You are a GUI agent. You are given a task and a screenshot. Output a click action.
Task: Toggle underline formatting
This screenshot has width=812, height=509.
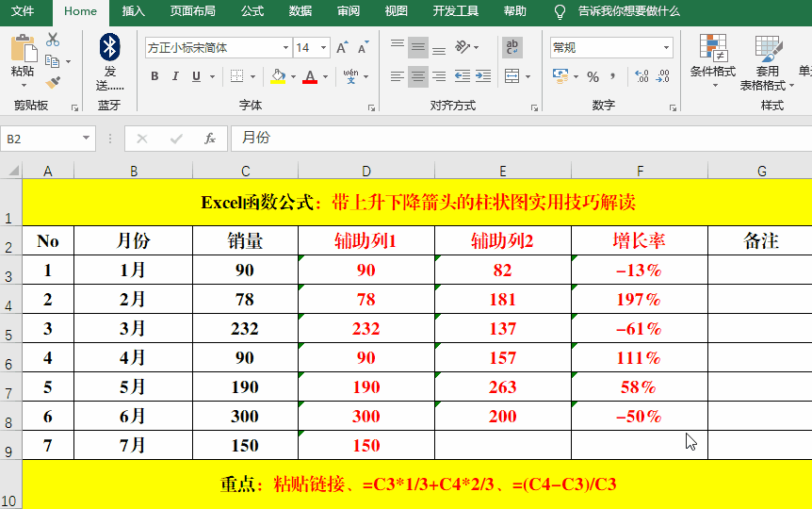tap(196, 76)
